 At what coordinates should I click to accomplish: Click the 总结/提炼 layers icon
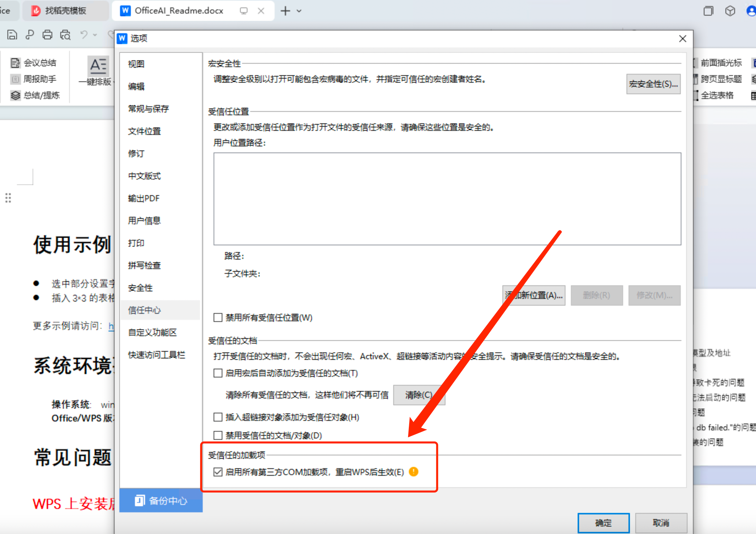[15, 95]
